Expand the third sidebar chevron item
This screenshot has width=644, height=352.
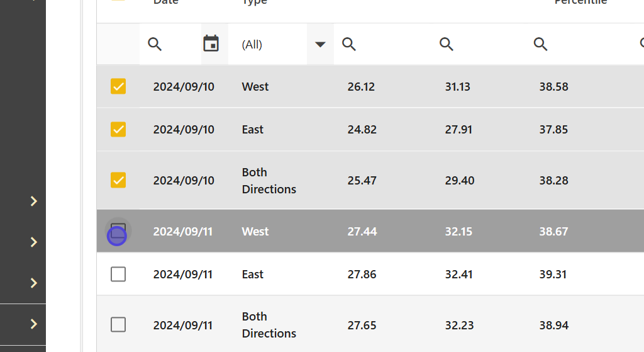pyautogui.click(x=34, y=283)
